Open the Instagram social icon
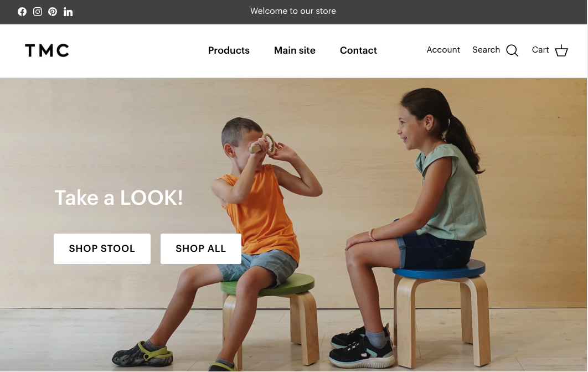Image resolution: width=588 pixels, height=372 pixels. click(x=38, y=12)
